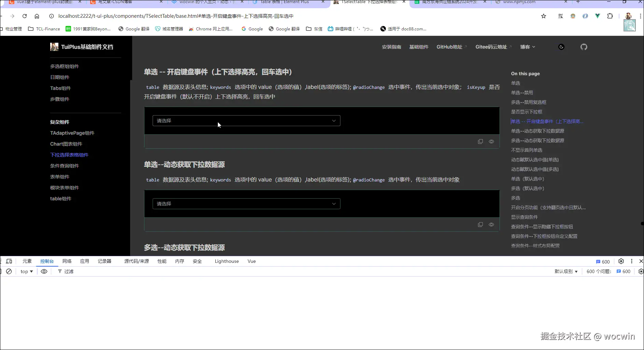This screenshot has width=644, height=350.
Task: Click the browser address bar
Action: (x=171, y=16)
